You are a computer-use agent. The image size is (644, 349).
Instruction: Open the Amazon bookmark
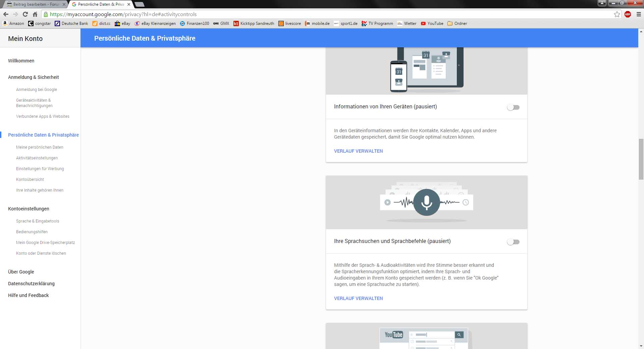click(13, 23)
